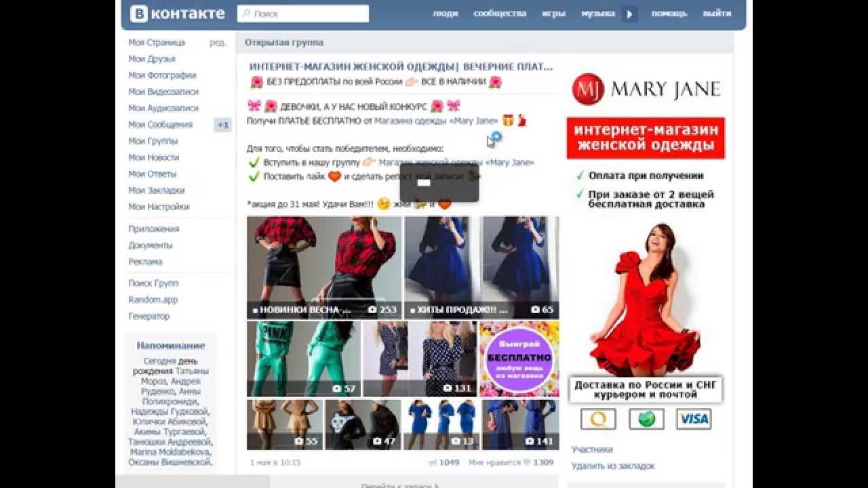This screenshot has height=488, width=868.
Task: Click the Sberbank payment icon
Action: pyautogui.click(x=646, y=419)
